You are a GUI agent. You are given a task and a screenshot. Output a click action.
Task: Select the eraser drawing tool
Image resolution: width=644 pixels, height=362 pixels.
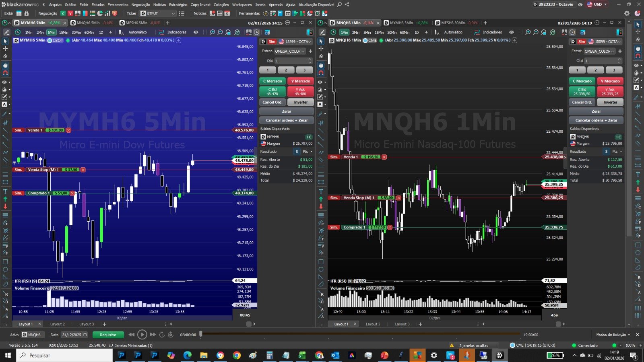pyautogui.click(x=5, y=56)
